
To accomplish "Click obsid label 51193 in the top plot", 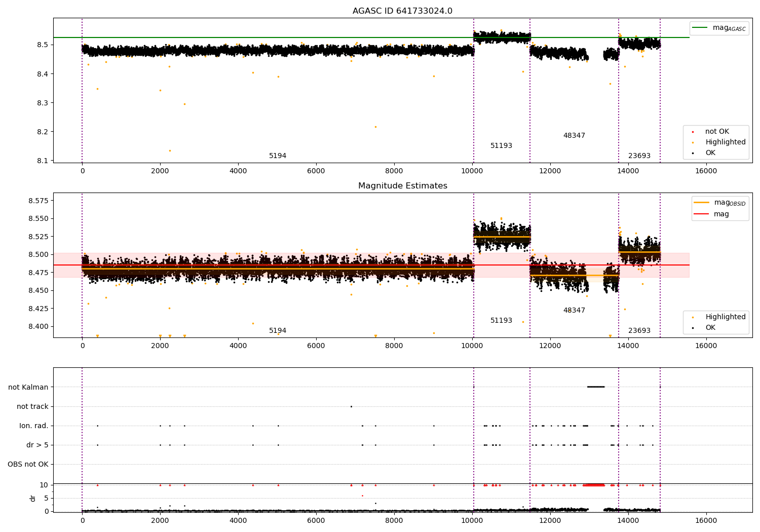I will (x=501, y=146).
